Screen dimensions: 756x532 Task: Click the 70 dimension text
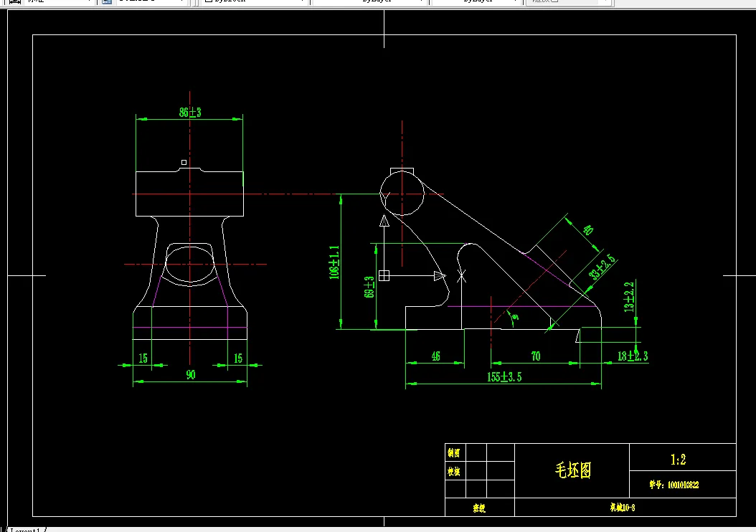(x=536, y=356)
